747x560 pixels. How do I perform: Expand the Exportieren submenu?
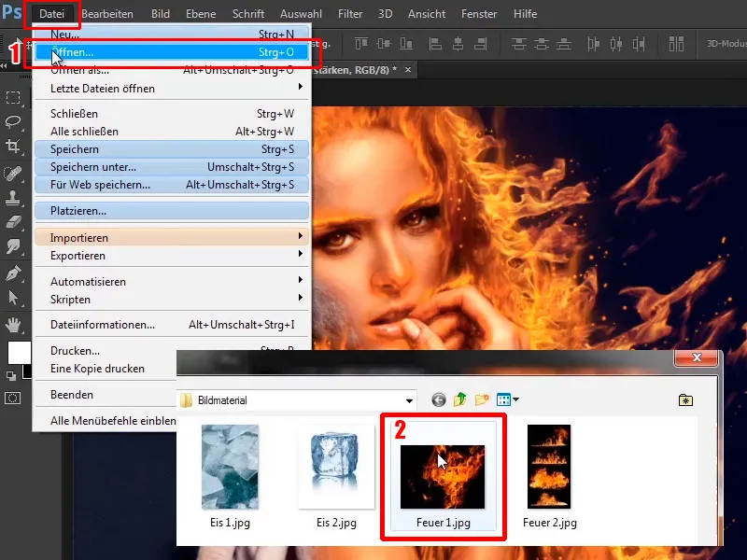[x=172, y=255]
